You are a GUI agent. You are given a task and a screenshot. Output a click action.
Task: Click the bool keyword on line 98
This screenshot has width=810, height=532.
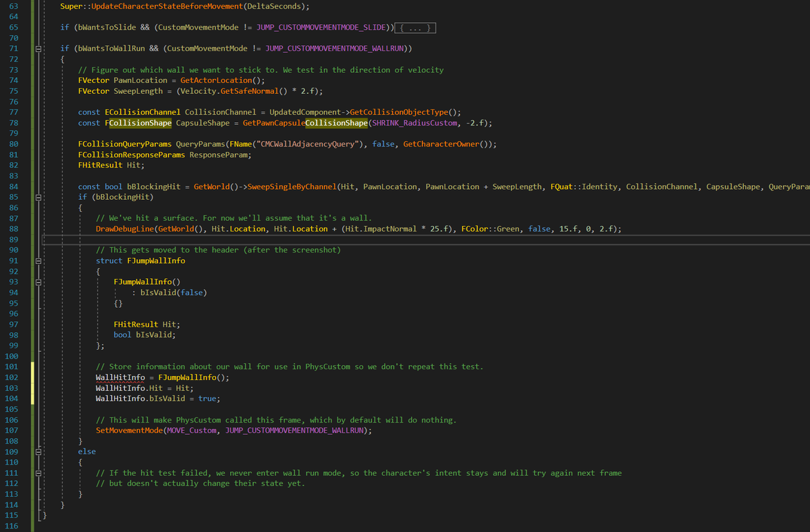[123, 335]
